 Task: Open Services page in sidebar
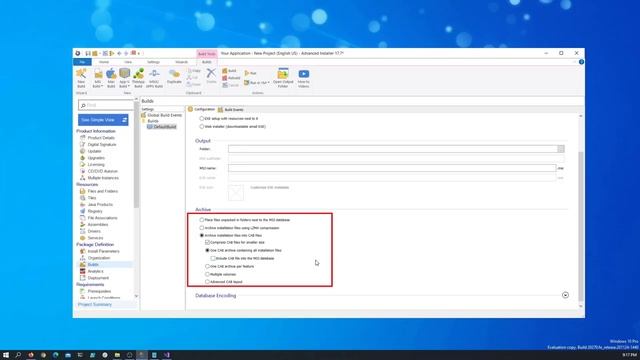click(x=95, y=238)
